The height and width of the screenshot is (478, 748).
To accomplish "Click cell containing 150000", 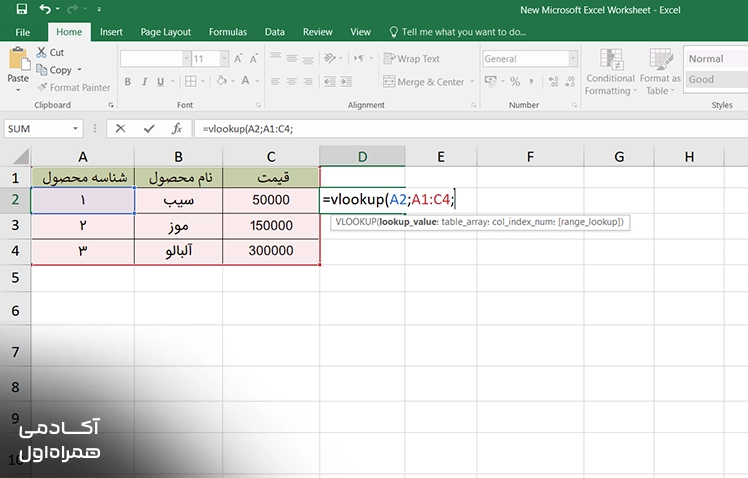I will click(271, 226).
